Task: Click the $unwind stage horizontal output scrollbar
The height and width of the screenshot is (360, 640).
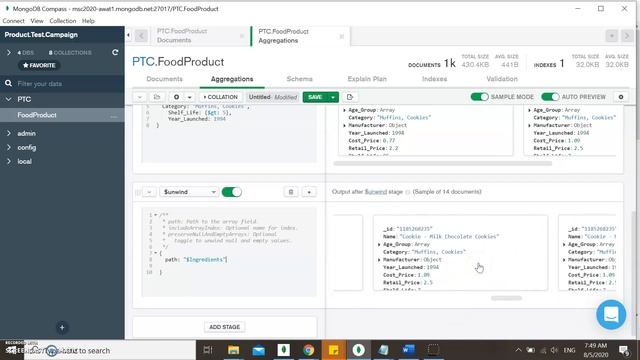Action: coord(506,298)
